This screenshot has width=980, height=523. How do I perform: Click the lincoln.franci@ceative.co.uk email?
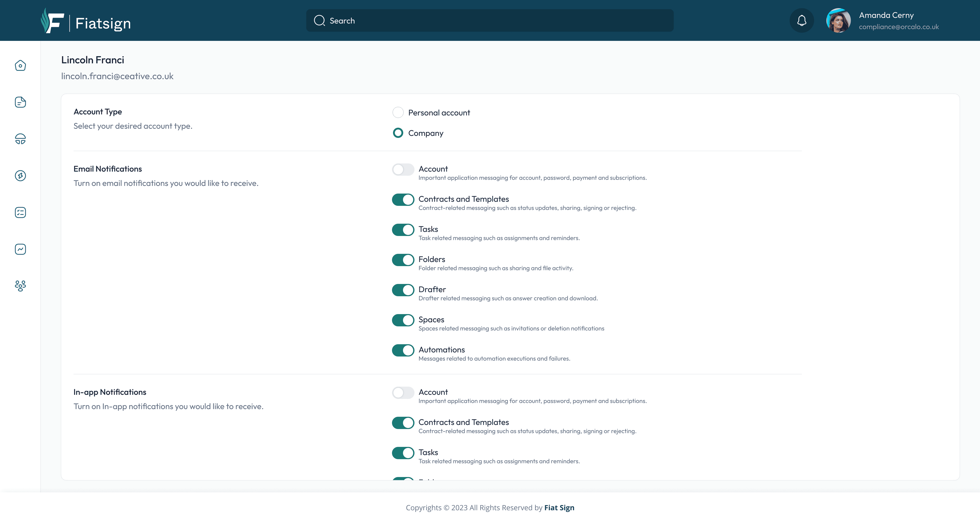(117, 76)
